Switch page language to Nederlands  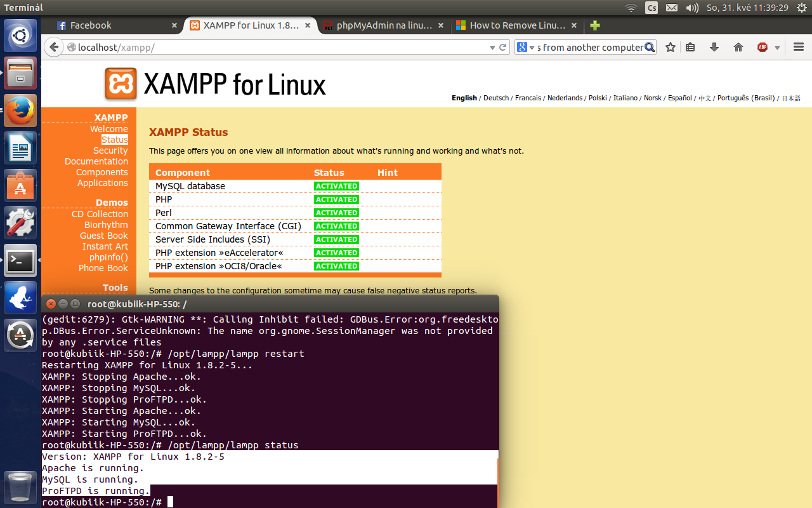tap(565, 98)
